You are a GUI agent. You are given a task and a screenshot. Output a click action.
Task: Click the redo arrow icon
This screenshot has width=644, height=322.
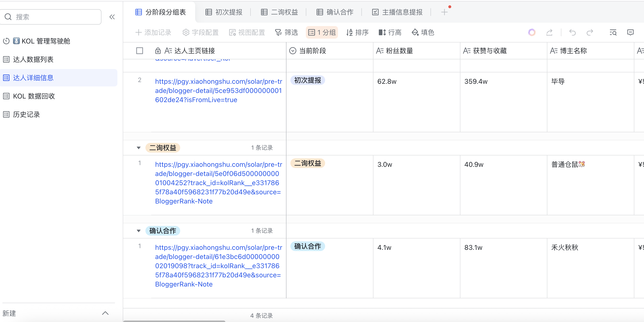(590, 33)
